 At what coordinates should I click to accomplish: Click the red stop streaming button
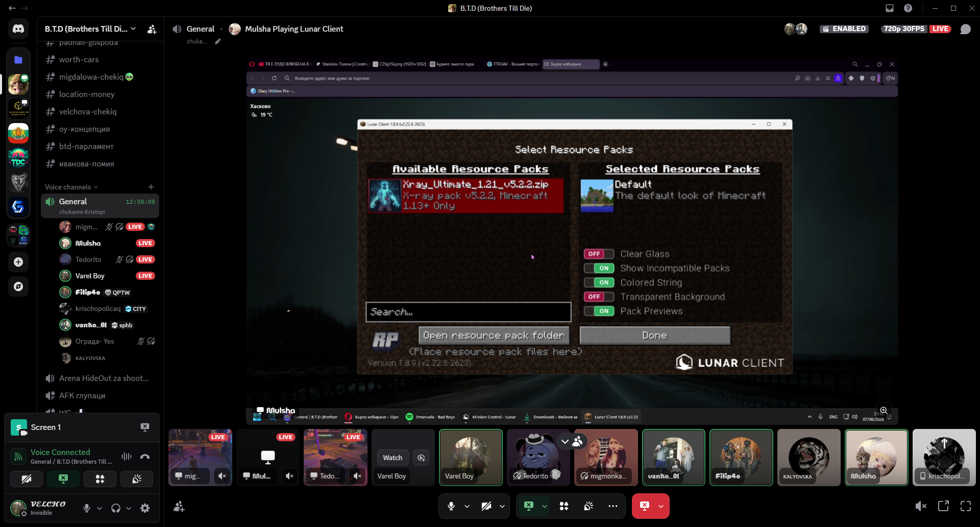(645, 506)
